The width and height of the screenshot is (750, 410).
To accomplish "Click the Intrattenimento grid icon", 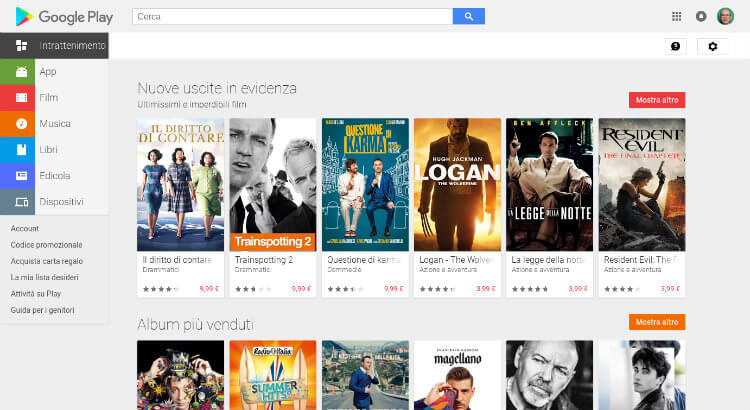I will point(22,45).
